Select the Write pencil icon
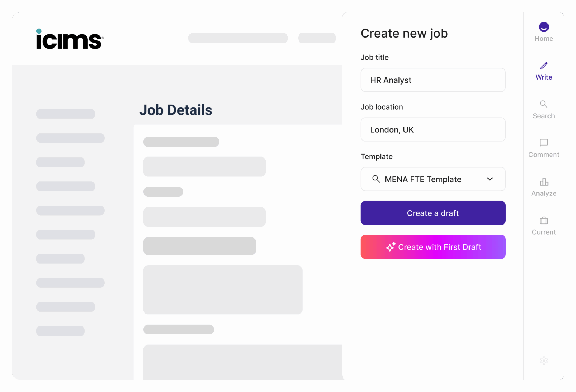This screenshot has height=392, width=576. (544, 66)
